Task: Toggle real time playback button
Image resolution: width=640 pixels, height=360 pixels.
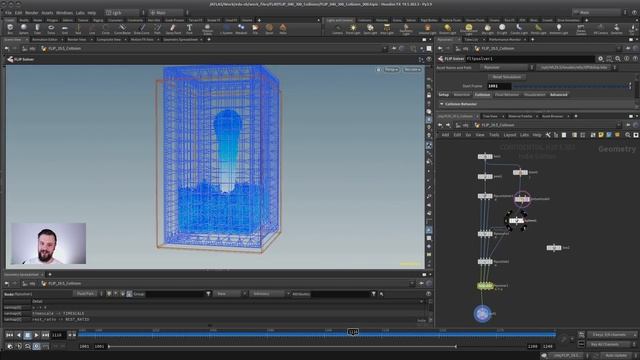Action: [x=36, y=346]
